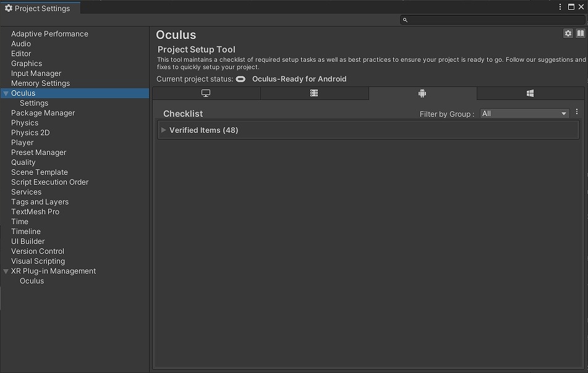Switch to the Windows platform tab
The width and height of the screenshot is (588, 373).
530,93
